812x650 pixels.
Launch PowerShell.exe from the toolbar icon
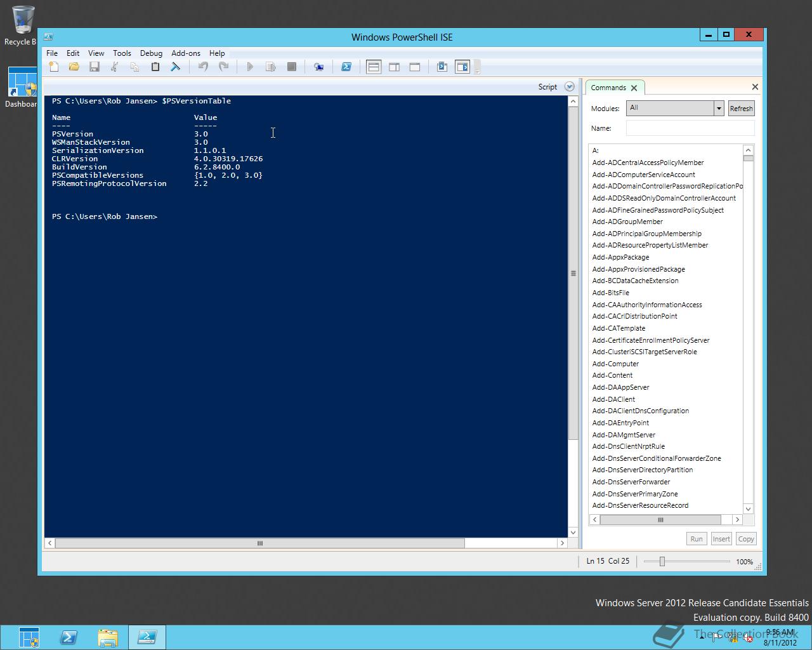(x=346, y=67)
